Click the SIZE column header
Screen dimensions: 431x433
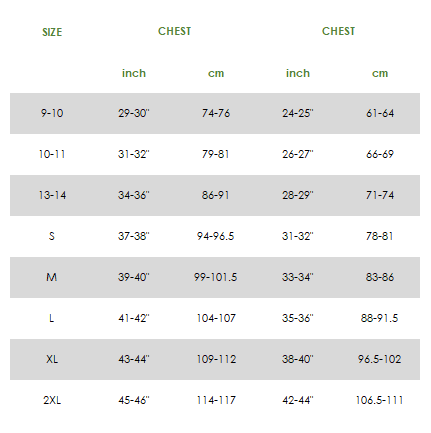click(x=52, y=32)
